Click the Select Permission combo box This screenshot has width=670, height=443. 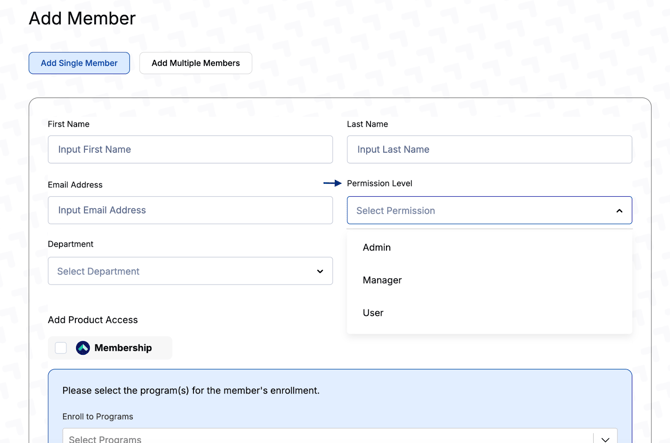point(480,211)
